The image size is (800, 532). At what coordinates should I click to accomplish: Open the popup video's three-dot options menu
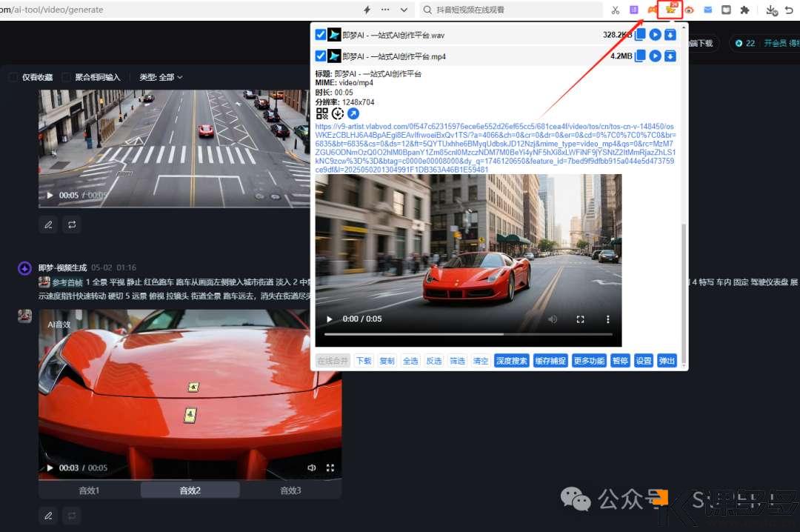click(608, 319)
